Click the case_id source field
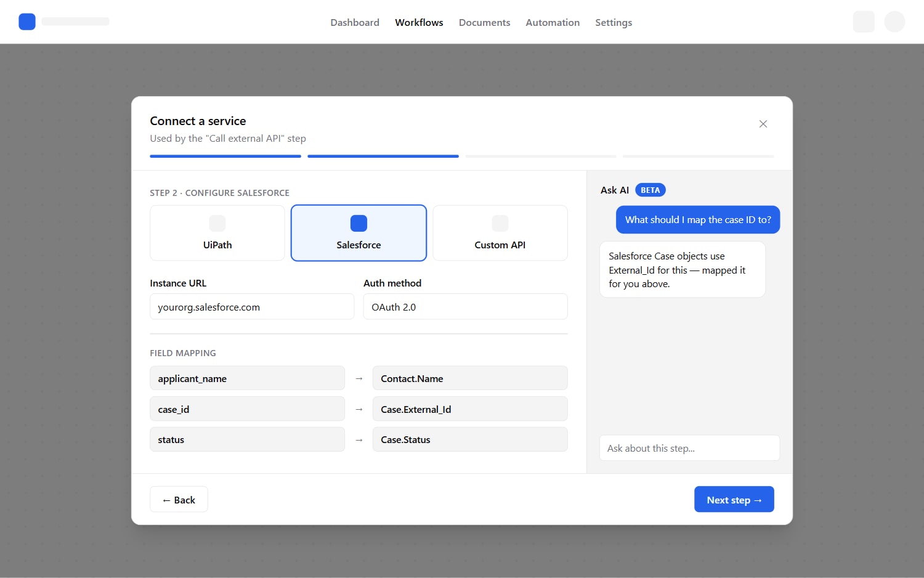Screen dimensions: 924x578 (x=247, y=409)
